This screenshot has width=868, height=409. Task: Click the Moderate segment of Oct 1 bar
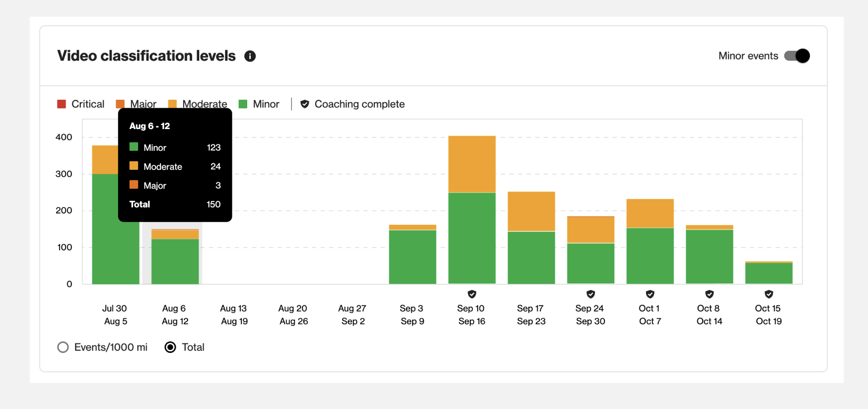(650, 213)
